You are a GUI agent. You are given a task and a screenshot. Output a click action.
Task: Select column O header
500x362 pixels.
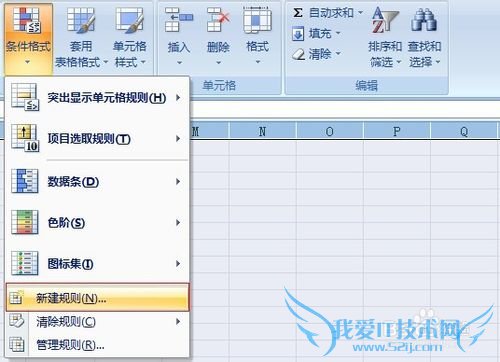click(330, 131)
